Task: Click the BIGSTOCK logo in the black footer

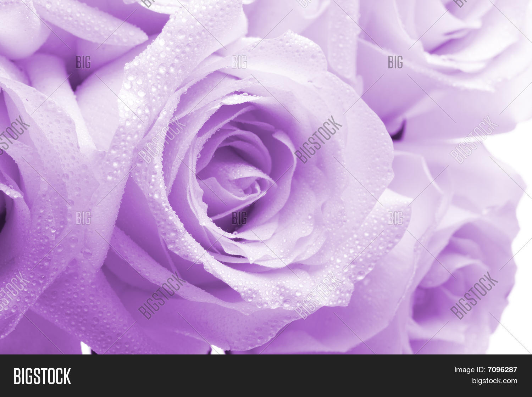Action: coord(42,376)
